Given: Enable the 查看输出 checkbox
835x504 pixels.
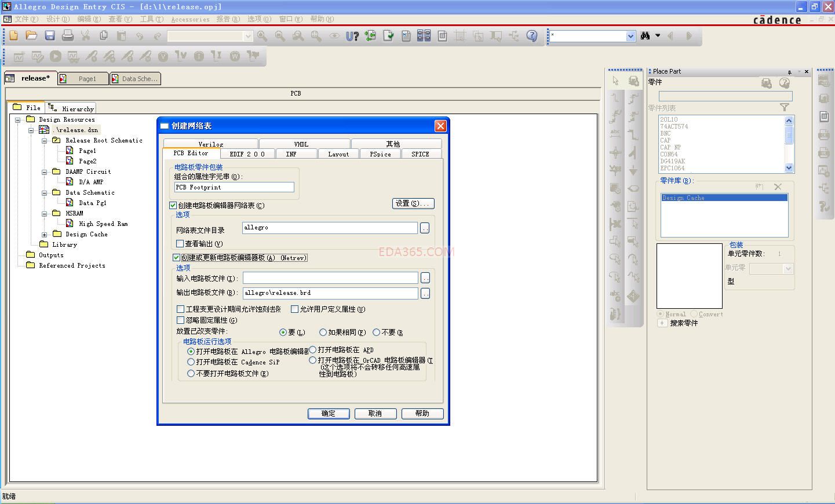Looking at the screenshot, I should (180, 244).
